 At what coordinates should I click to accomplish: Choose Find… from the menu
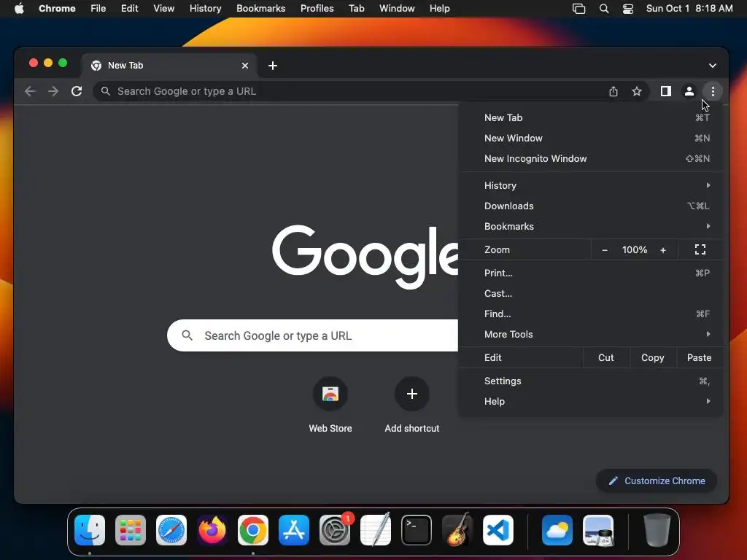[591, 314]
